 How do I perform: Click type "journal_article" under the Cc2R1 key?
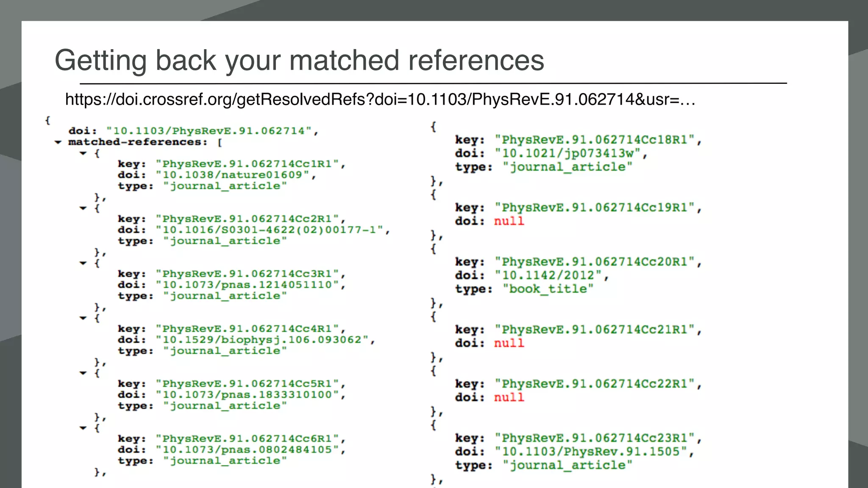pos(225,241)
